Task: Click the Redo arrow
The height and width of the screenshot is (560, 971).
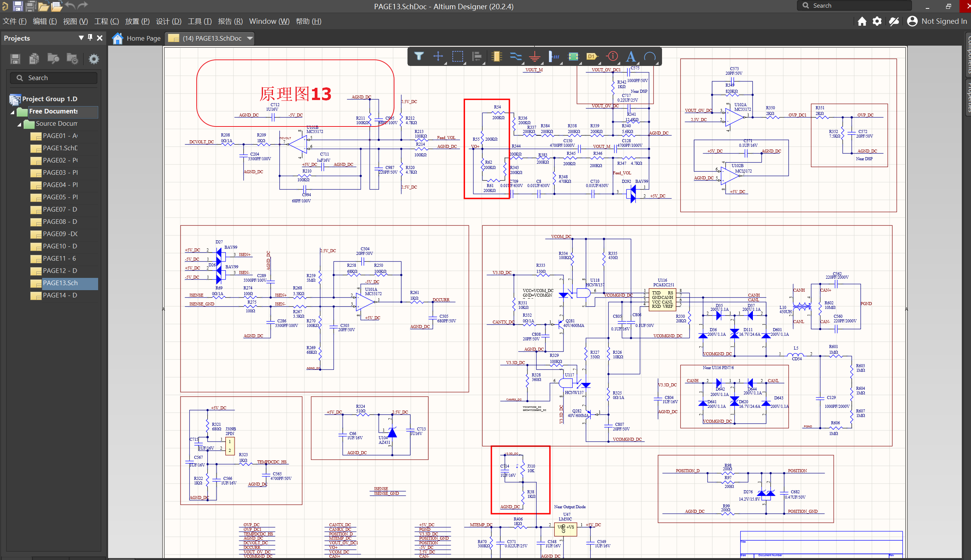Action: (83, 5)
